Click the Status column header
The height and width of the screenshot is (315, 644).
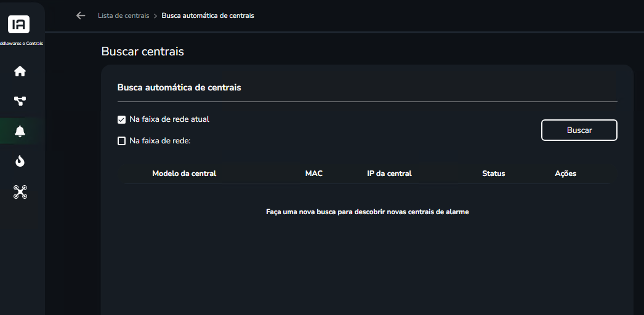click(494, 173)
